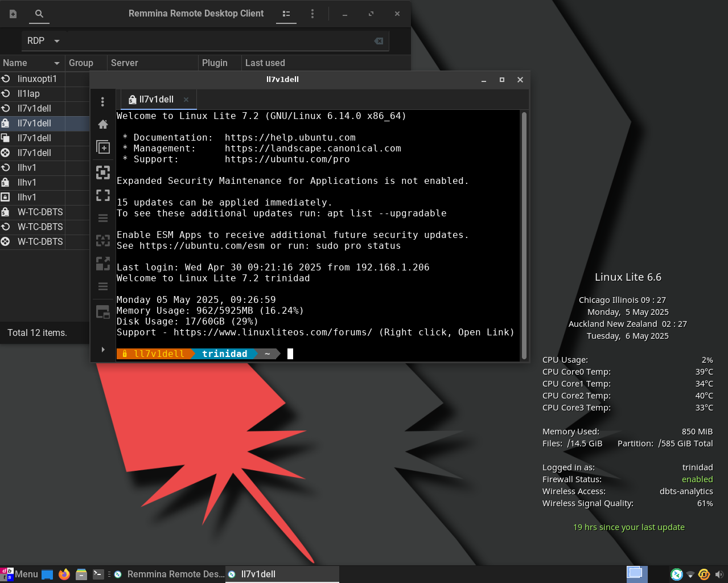728x583 pixels.
Task: Click the linuxliteos.com forums link in the terminal
Action: (x=273, y=332)
